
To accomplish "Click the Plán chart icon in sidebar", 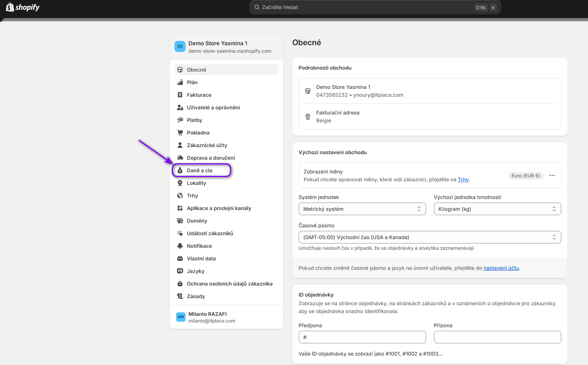I will (180, 82).
